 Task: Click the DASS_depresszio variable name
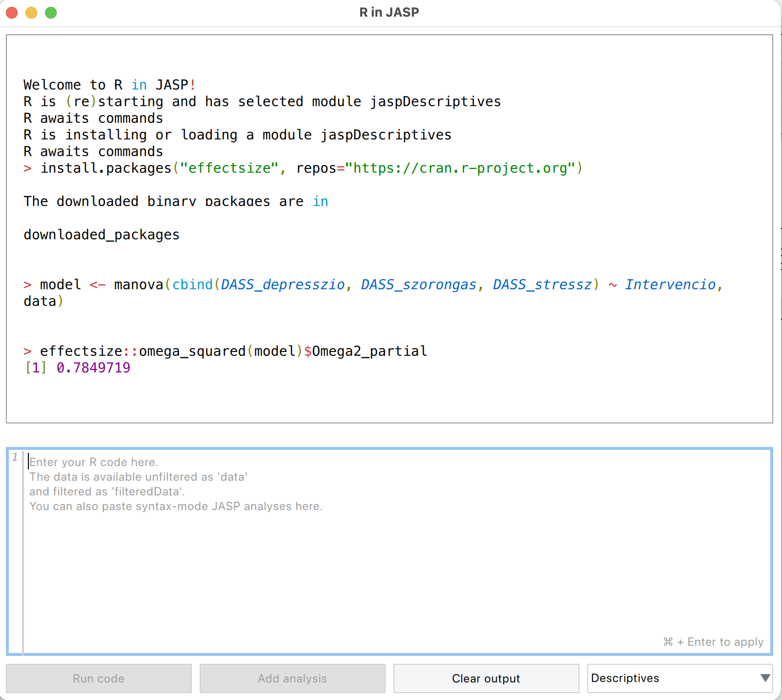pos(283,284)
